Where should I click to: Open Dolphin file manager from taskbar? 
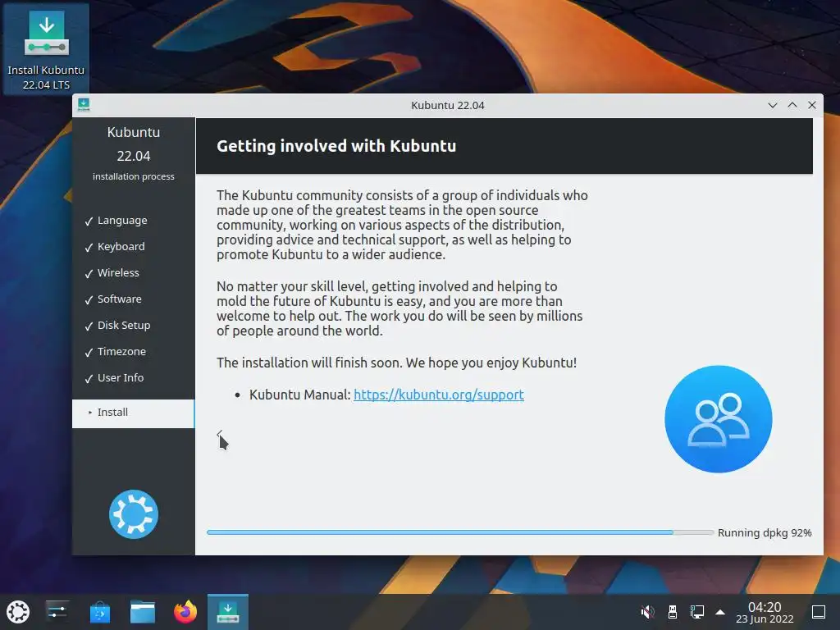coord(143,612)
